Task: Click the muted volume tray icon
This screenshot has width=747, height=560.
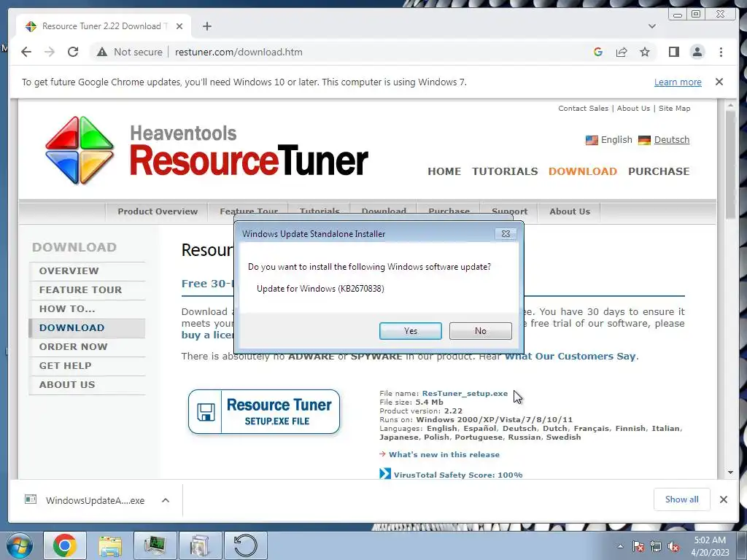Action: pos(673,547)
